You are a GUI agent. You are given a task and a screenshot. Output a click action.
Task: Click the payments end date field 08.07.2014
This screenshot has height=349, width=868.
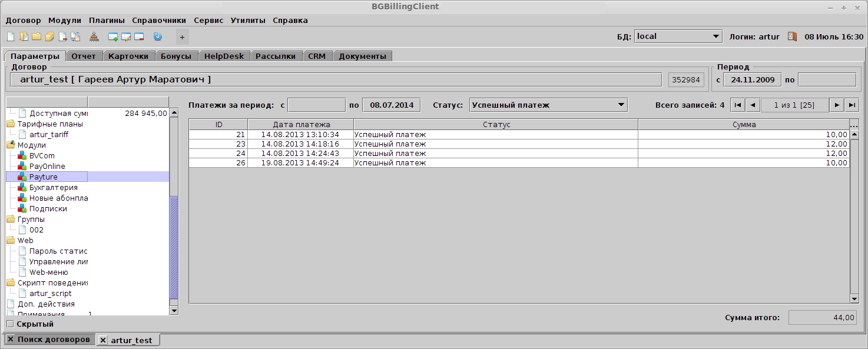pos(392,105)
